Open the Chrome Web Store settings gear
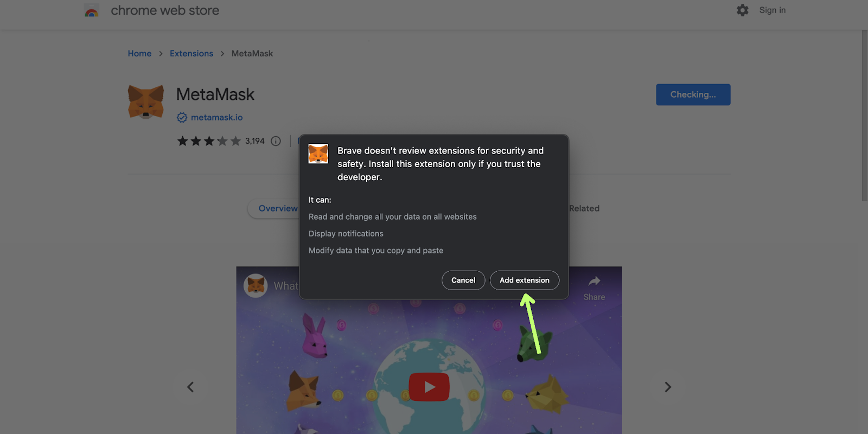Screen dimensions: 868x434 (743, 10)
